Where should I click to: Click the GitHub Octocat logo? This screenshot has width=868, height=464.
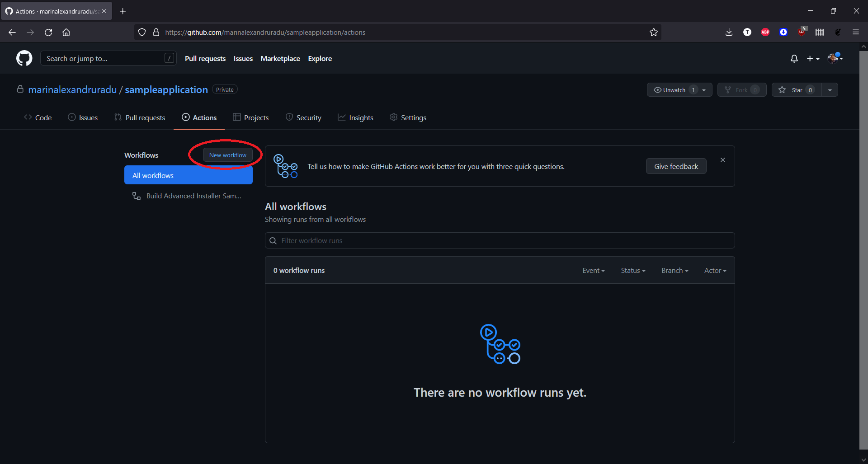pyautogui.click(x=24, y=58)
